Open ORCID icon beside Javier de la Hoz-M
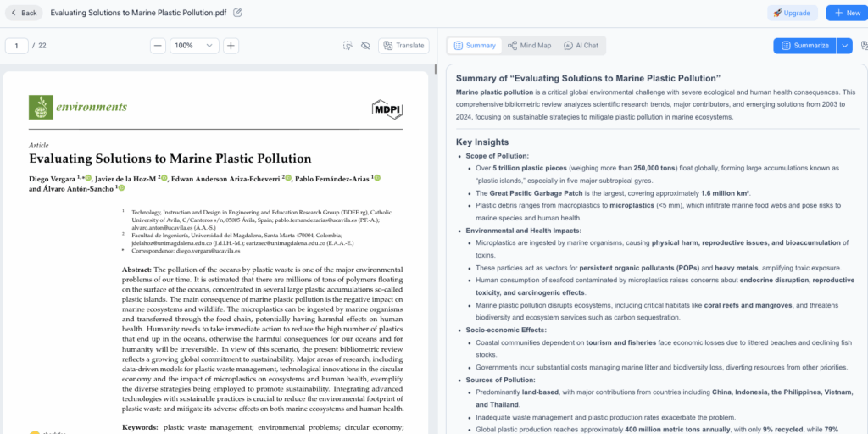Image resolution: width=868 pixels, height=434 pixels. pos(164,178)
